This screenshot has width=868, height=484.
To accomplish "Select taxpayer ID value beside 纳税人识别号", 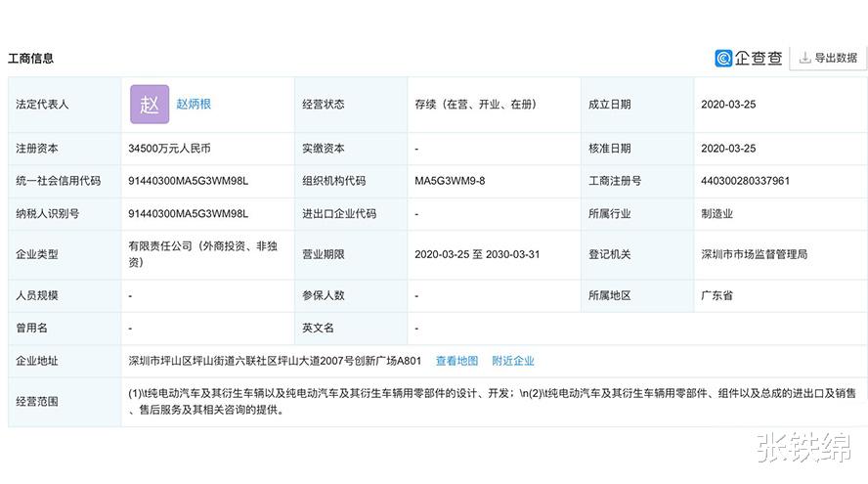I will coord(189,214).
